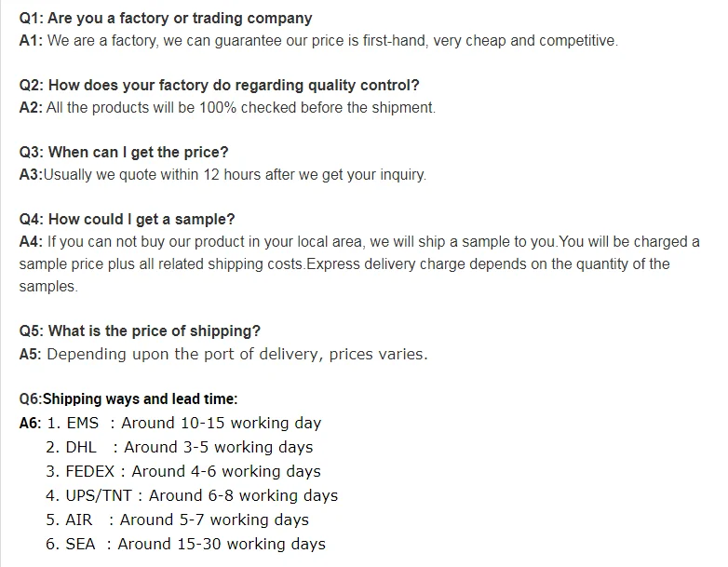The height and width of the screenshot is (567, 728).
Task: Click the EMS 10-15 working day line
Action: point(184,423)
